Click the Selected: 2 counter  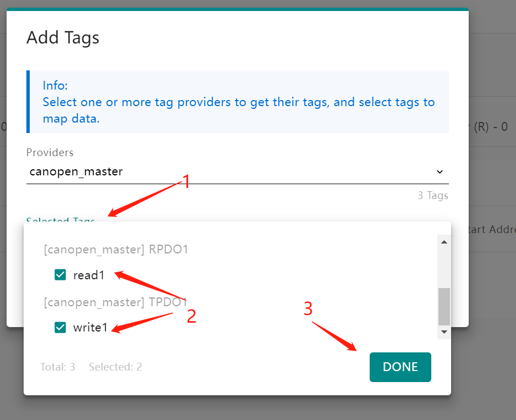(x=115, y=367)
